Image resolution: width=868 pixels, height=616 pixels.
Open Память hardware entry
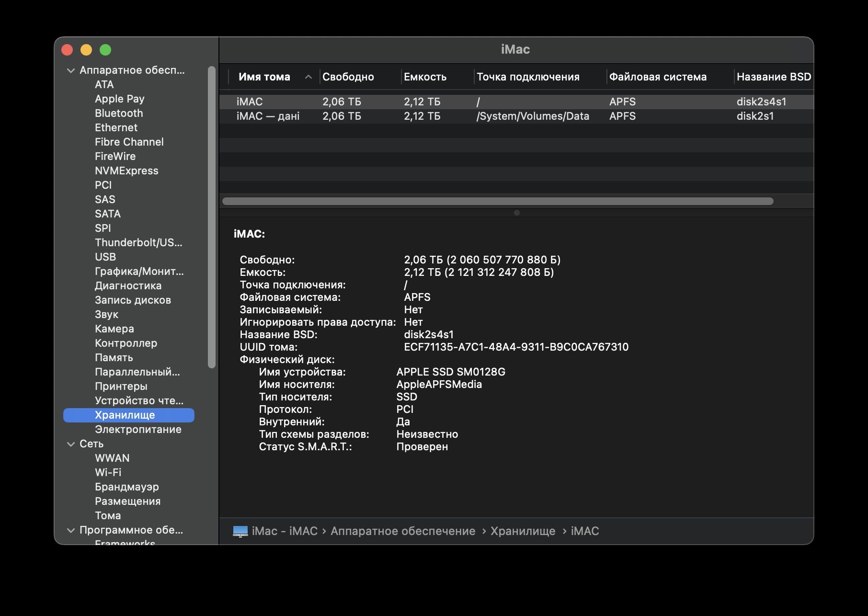pos(114,358)
